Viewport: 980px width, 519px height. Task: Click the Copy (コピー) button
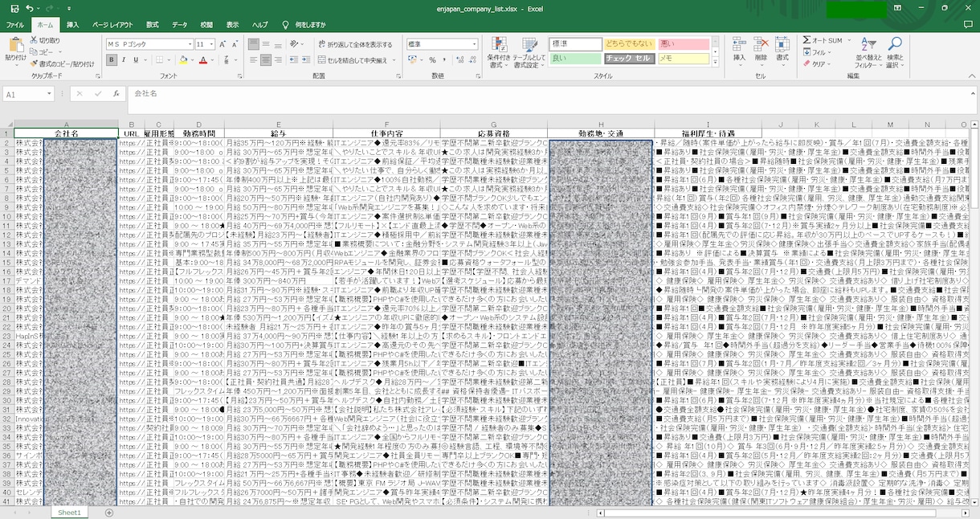pyautogui.click(x=43, y=51)
